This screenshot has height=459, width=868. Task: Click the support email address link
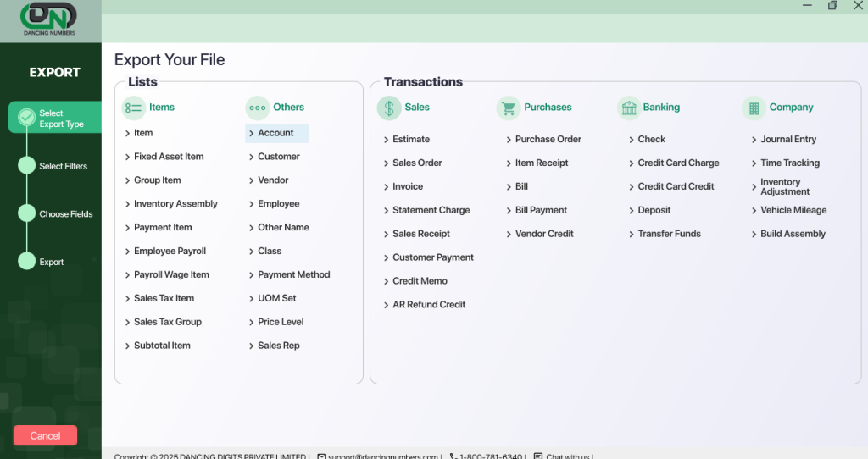click(382, 456)
